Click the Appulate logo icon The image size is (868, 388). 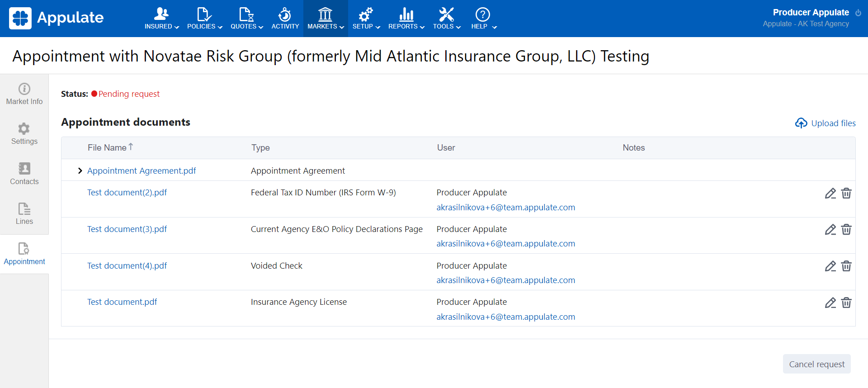(20, 18)
